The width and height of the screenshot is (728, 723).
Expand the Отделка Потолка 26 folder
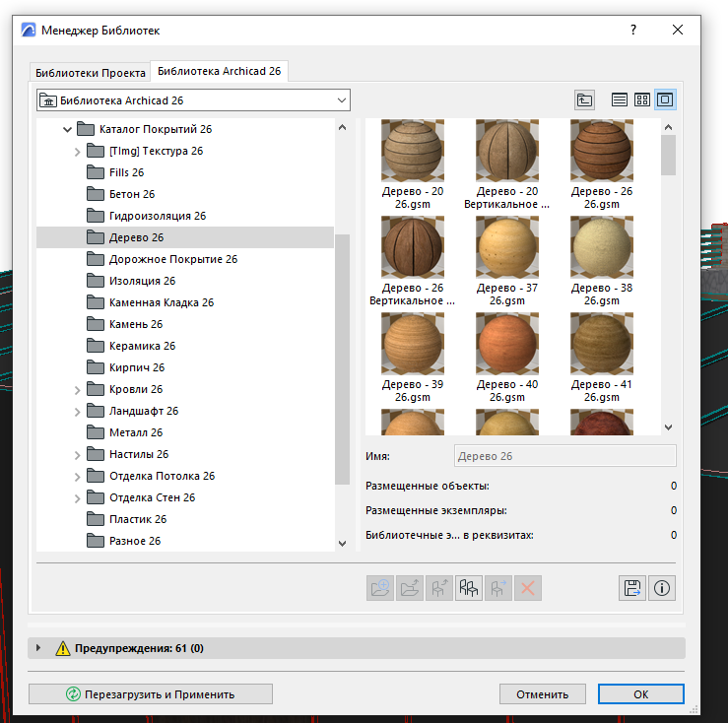pos(78,477)
